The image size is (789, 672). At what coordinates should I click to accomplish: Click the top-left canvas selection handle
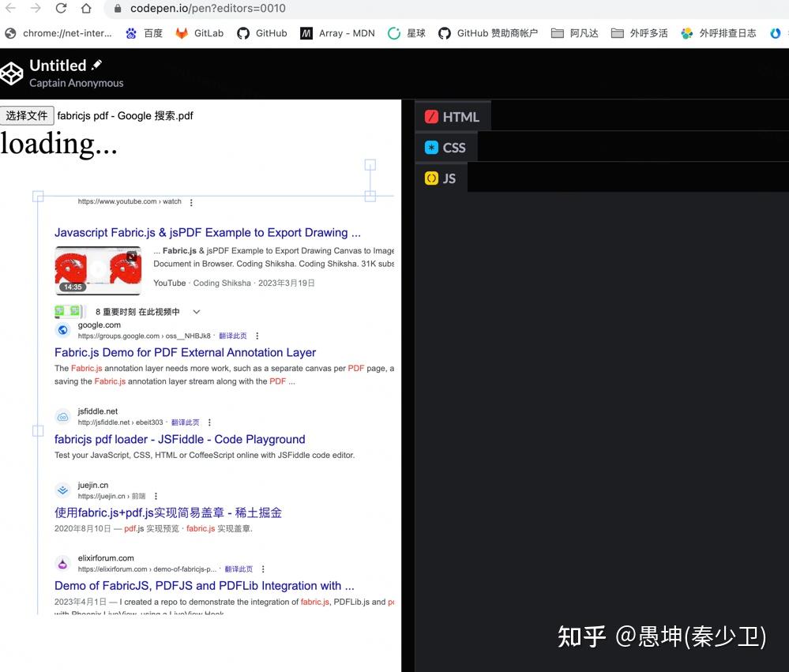point(38,196)
